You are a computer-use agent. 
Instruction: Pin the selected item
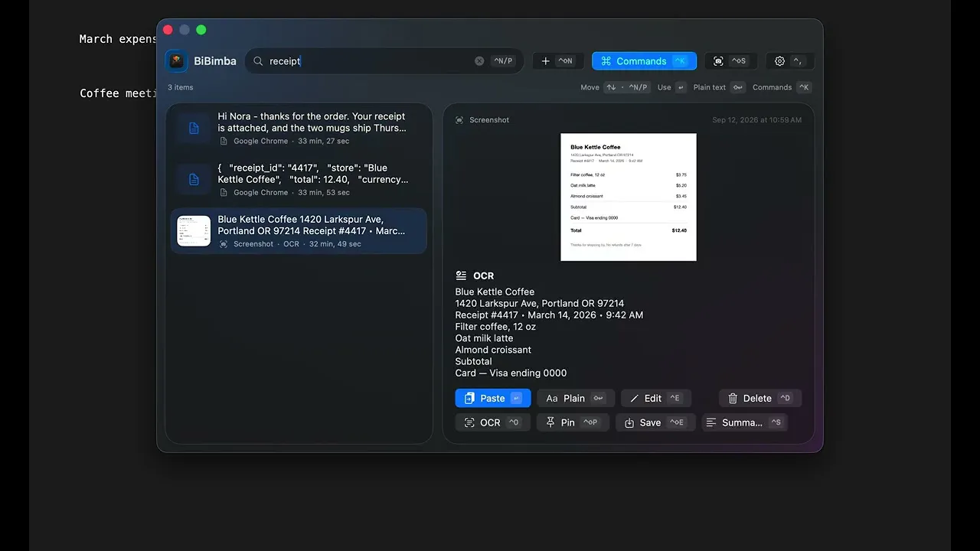point(573,422)
